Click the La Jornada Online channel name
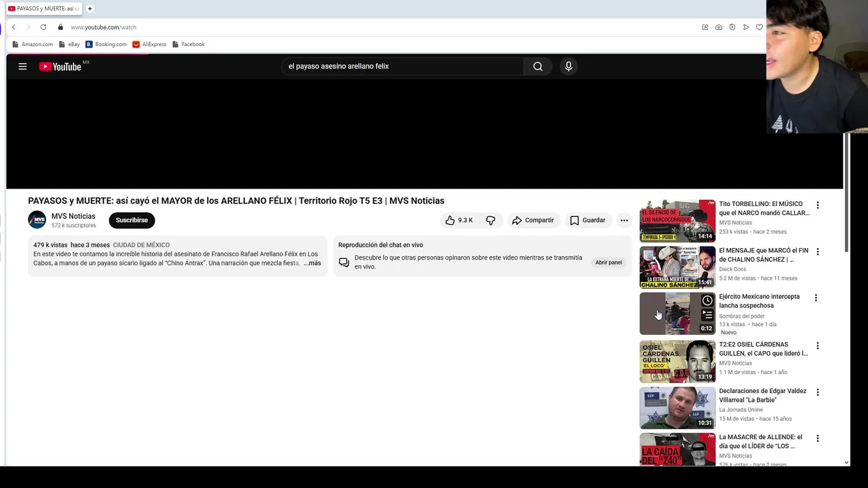868x488 pixels. tap(741, 409)
